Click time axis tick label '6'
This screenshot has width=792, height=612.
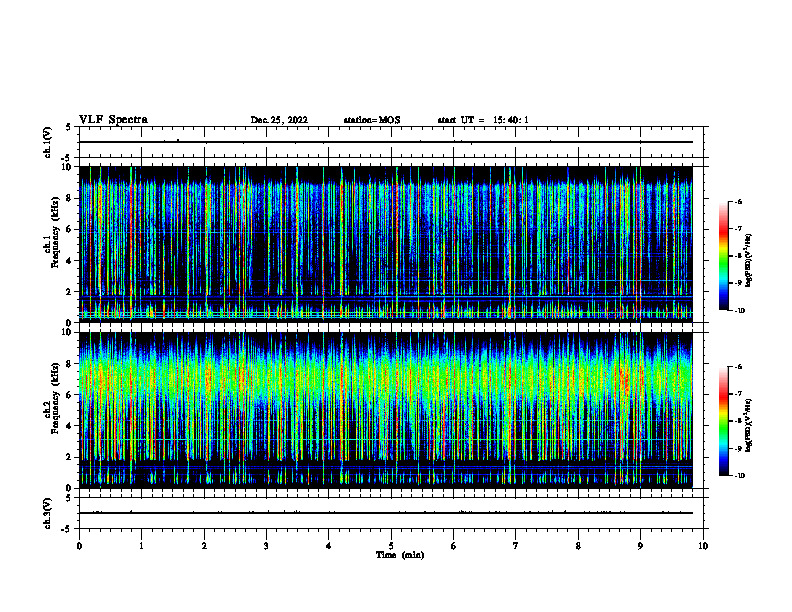click(454, 546)
